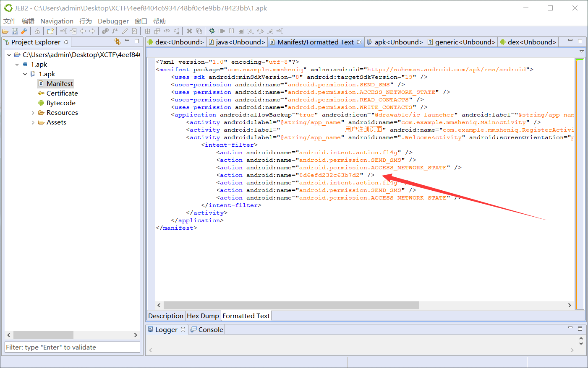Collapse the C:\Users\admin project root node
Screen dimensions: 588x368
(9, 55)
